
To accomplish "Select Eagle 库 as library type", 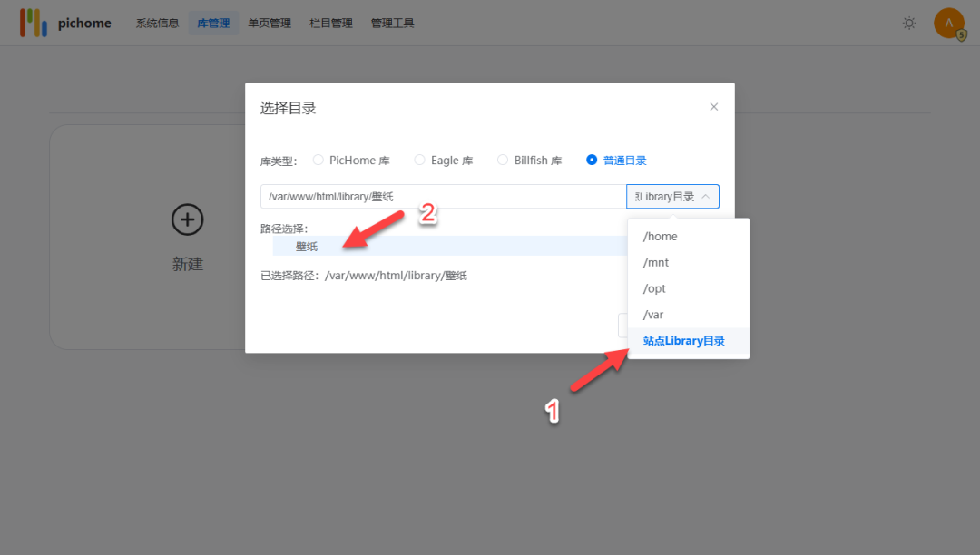I will click(419, 160).
